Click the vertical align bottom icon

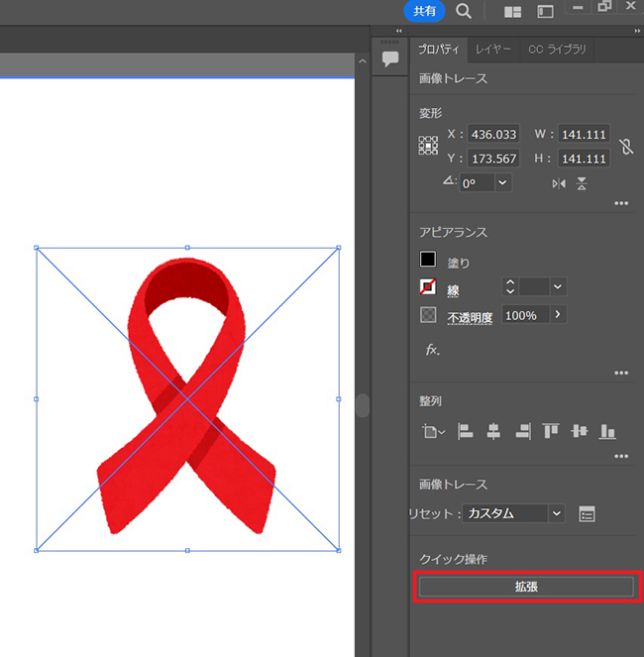(x=608, y=431)
